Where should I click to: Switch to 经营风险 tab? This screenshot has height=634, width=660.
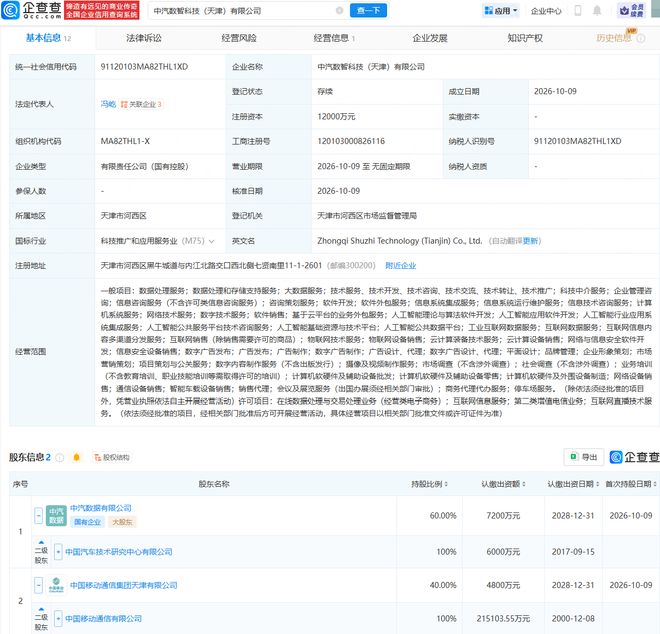[x=239, y=38]
